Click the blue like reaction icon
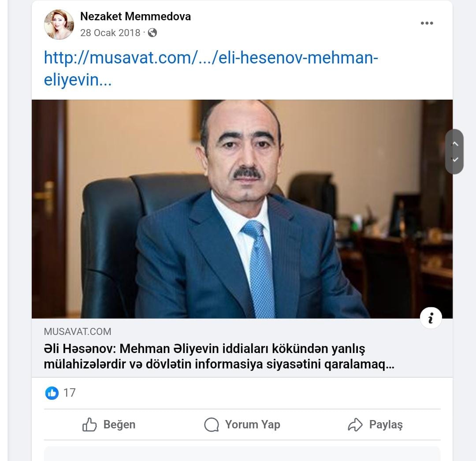This screenshot has height=461, width=476. [52, 393]
